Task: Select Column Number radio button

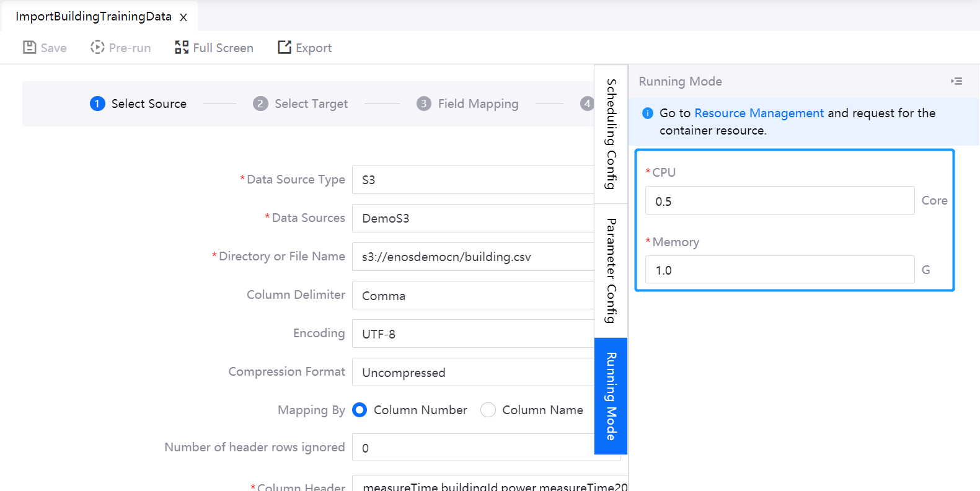Action: (360, 410)
